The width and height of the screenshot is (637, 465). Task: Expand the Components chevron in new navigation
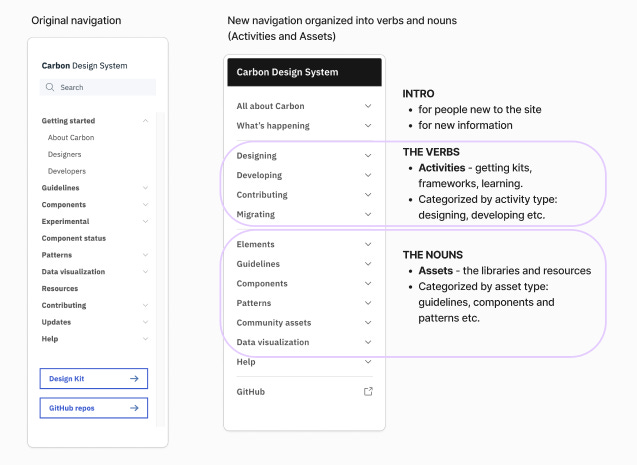point(368,283)
